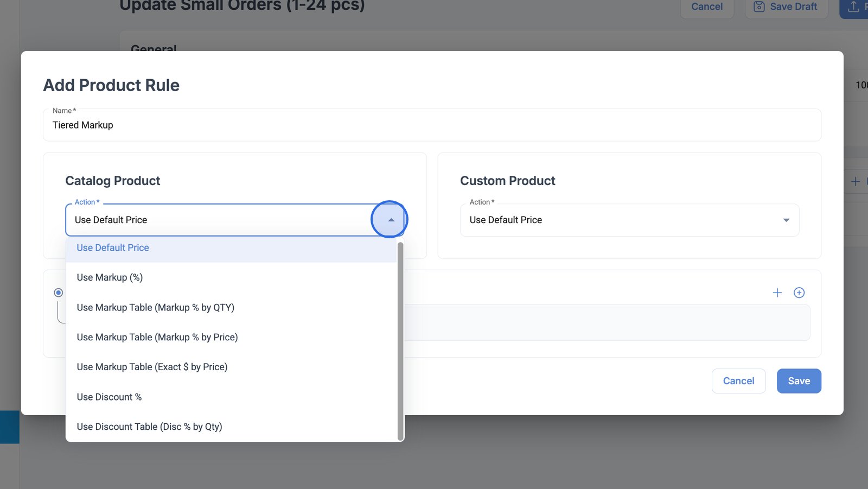The width and height of the screenshot is (868, 489).
Task: Select the radio button in conditions section
Action: [x=59, y=293]
